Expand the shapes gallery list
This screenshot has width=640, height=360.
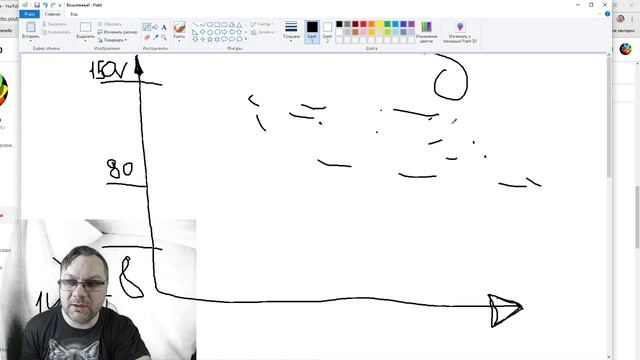[246, 39]
